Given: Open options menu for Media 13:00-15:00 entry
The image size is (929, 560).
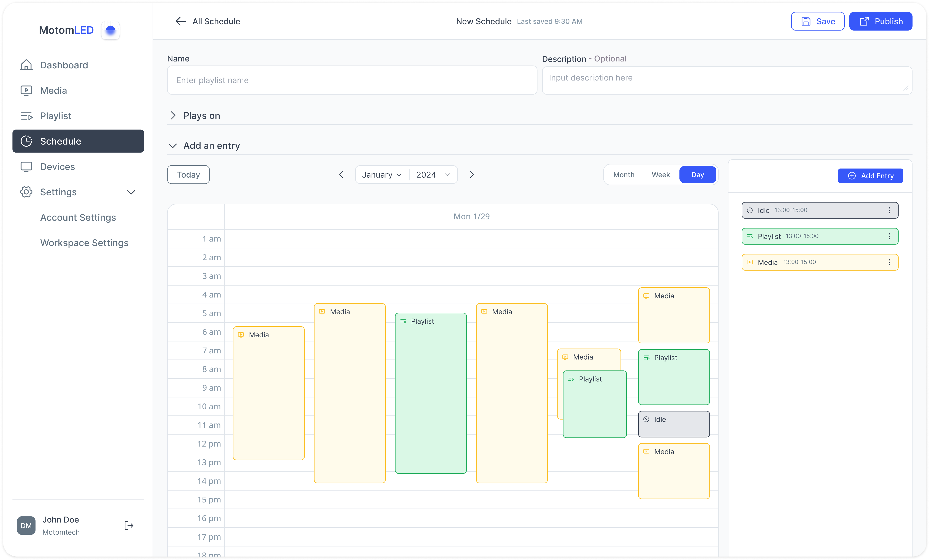Looking at the screenshot, I should (889, 262).
